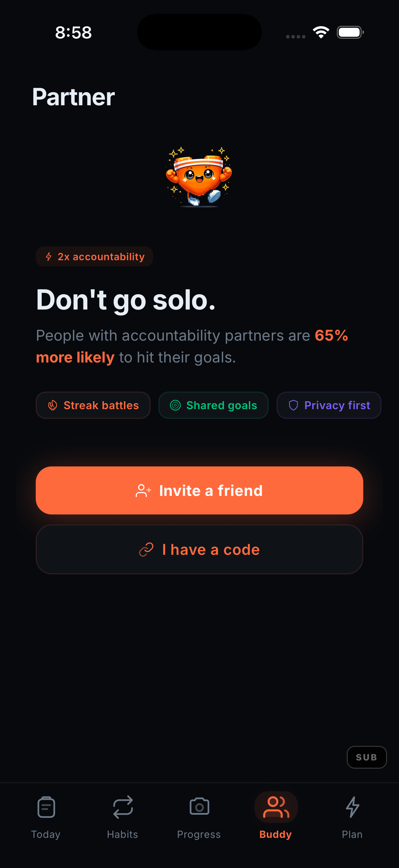Screen dimensions: 399x868
Task: Open Plan with the lightning bolt icon
Action: pos(352,807)
